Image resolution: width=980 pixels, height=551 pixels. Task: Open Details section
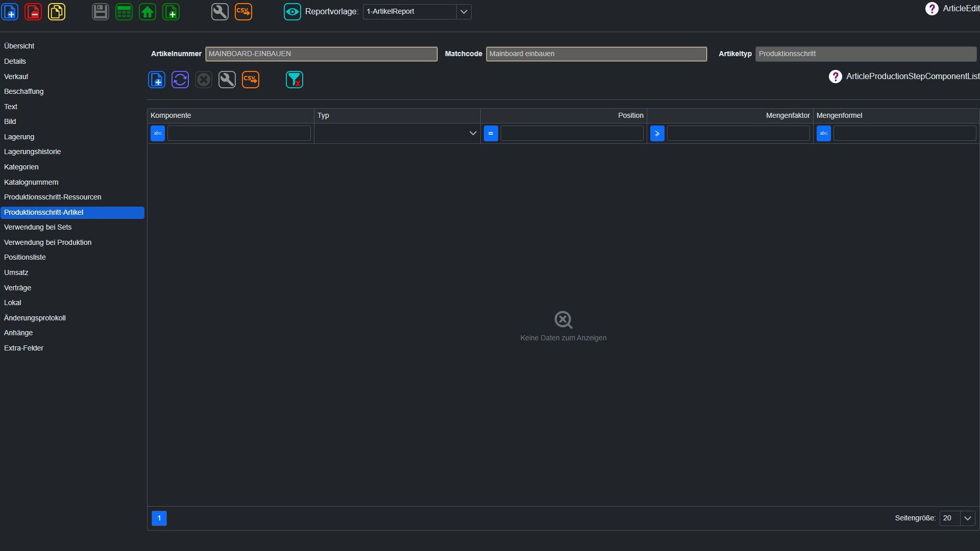15,61
